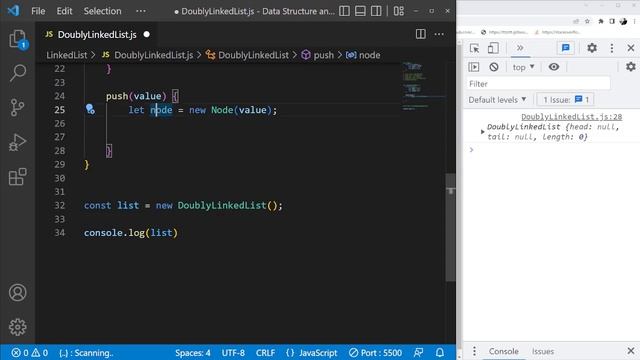Click the VS Code logo icon
Viewport: 640px width, 360px height.
pos(13,11)
